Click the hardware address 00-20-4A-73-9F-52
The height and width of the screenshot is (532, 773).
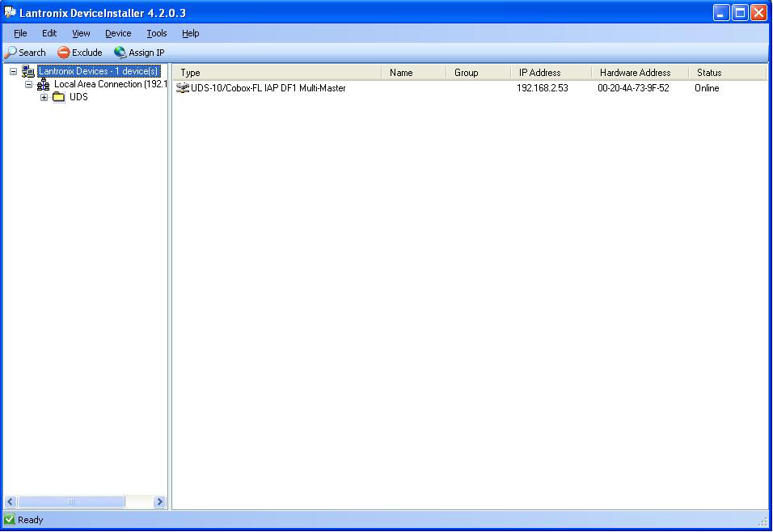click(x=633, y=88)
